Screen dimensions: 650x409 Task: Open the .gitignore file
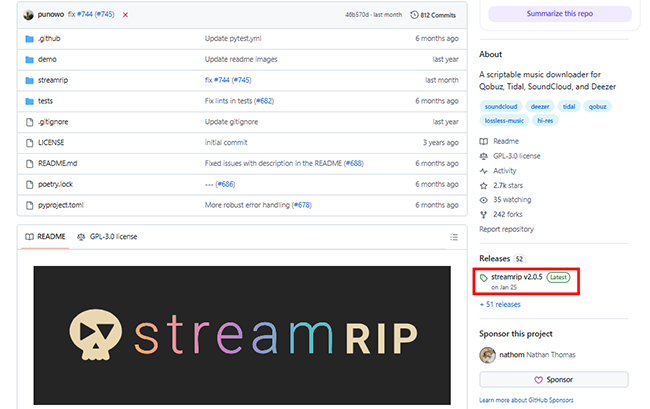click(x=53, y=122)
